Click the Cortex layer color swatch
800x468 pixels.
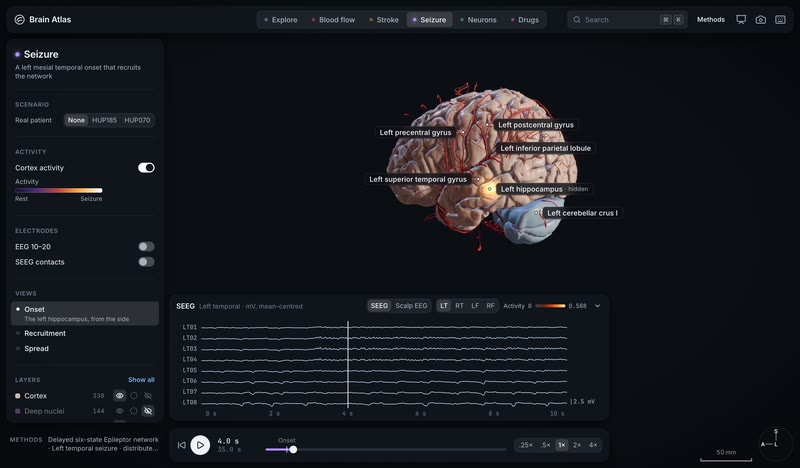pos(18,396)
